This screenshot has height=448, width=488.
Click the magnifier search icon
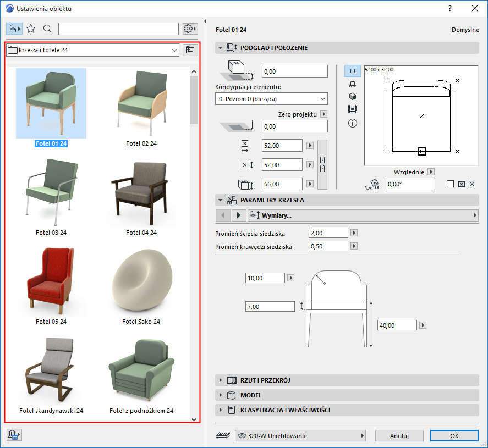coord(47,29)
